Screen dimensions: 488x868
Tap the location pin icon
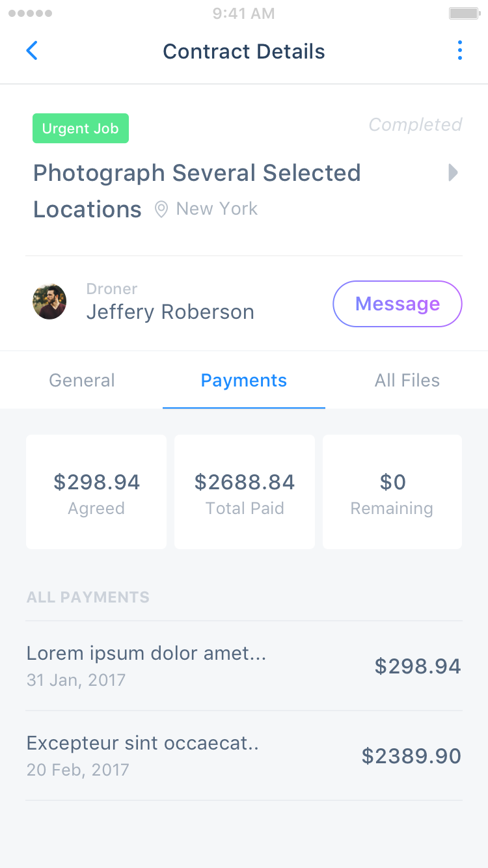(161, 210)
